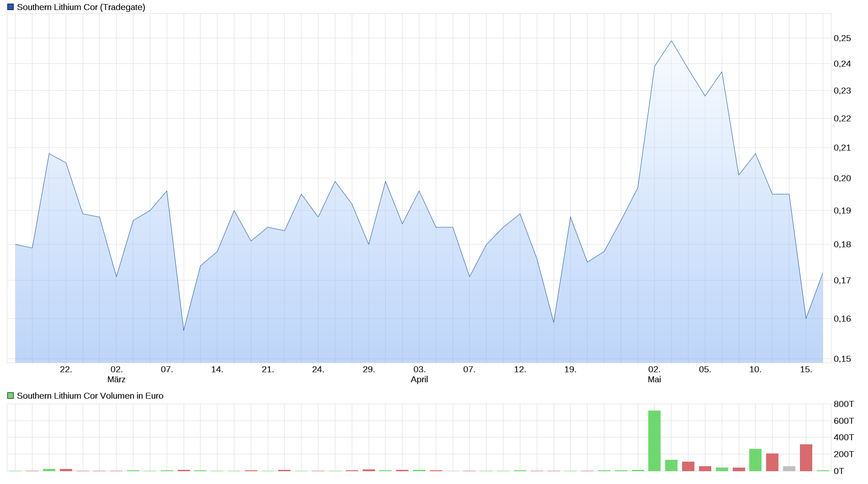The height and width of the screenshot is (484, 868).
Task: Click the tallest green volume bar
Action: coord(654,440)
